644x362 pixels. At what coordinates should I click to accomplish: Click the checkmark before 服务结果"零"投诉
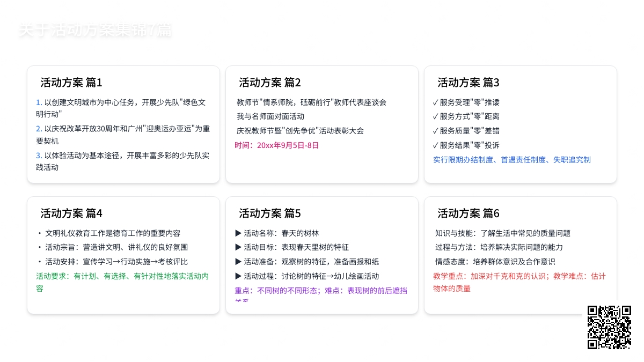point(436,145)
